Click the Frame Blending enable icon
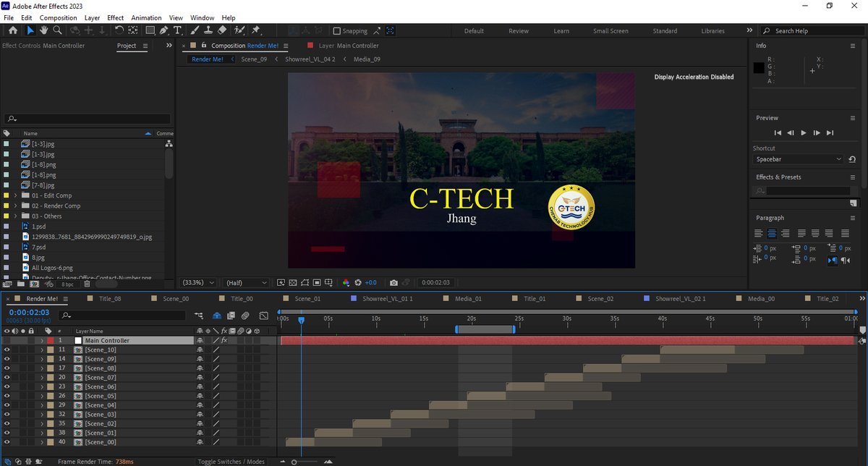Viewport: 868px width, 466px height. [x=231, y=315]
